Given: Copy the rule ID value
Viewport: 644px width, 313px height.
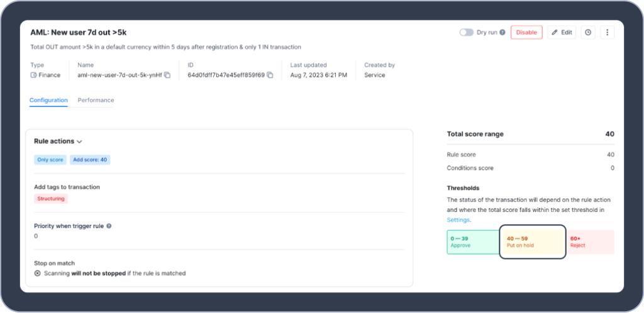Looking at the screenshot, I should pyautogui.click(x=270, y=75).
